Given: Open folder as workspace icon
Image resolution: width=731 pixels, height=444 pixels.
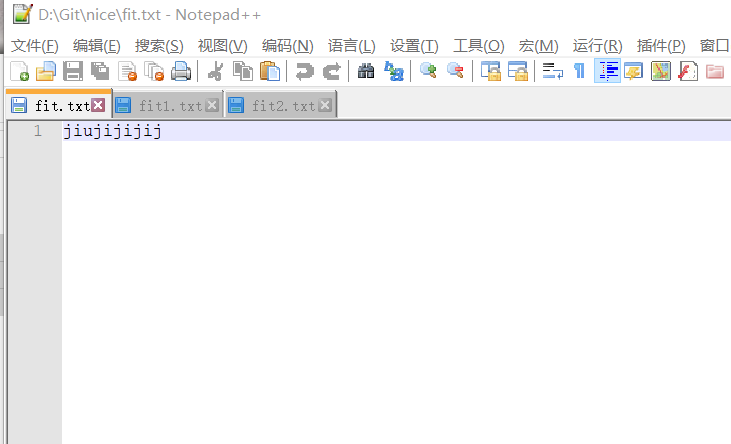Looking at the screenshot, I should pyautogui.click(x=715, y=71).
